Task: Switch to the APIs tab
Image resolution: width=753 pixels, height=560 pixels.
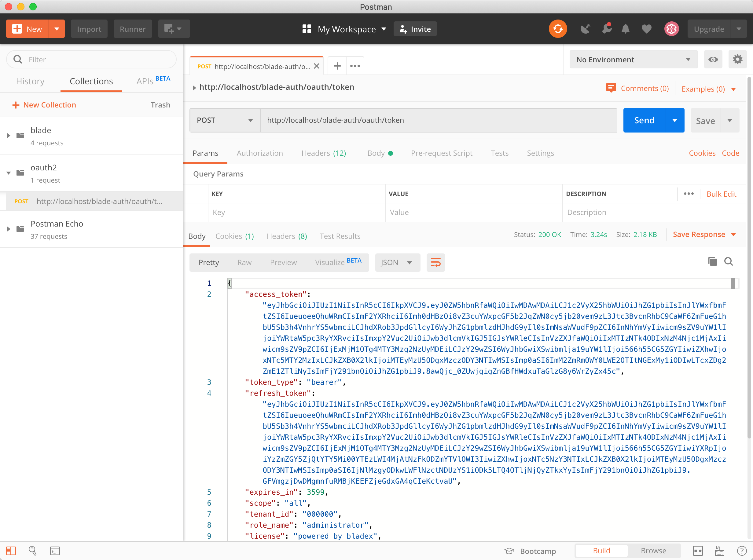Action: coord(153,81)
